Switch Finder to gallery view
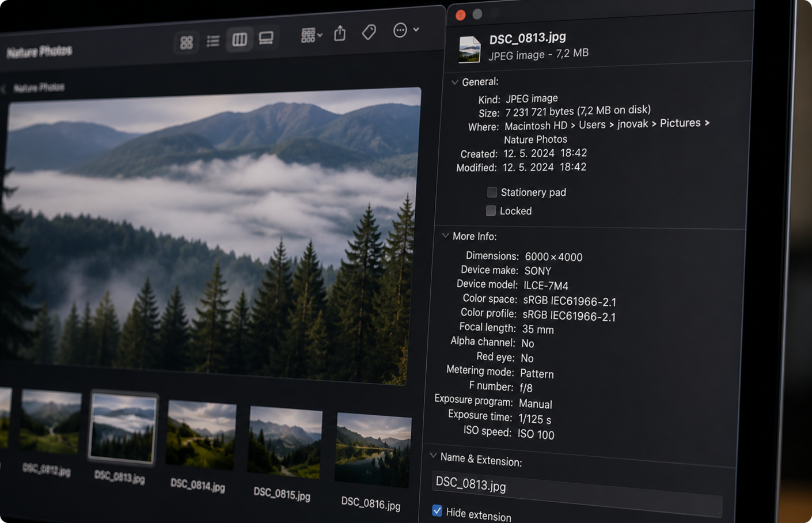 point(266,38)
